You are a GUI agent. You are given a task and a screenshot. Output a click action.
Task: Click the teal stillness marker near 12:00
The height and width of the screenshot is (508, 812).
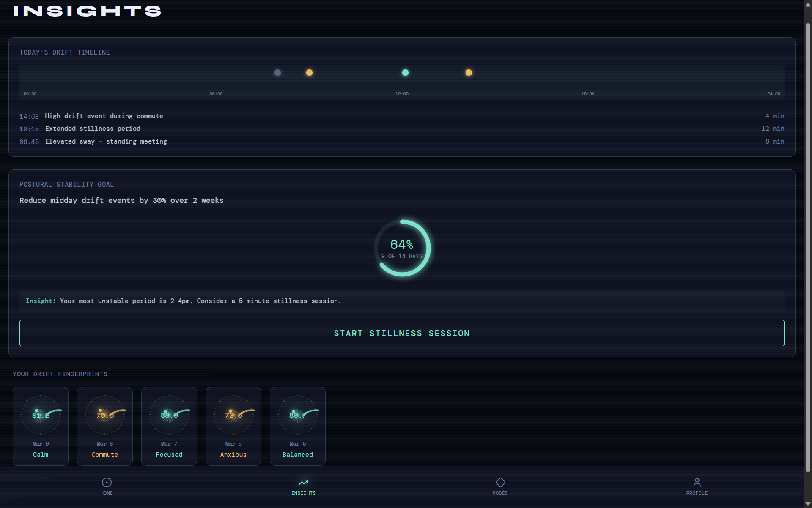(405, 73)
